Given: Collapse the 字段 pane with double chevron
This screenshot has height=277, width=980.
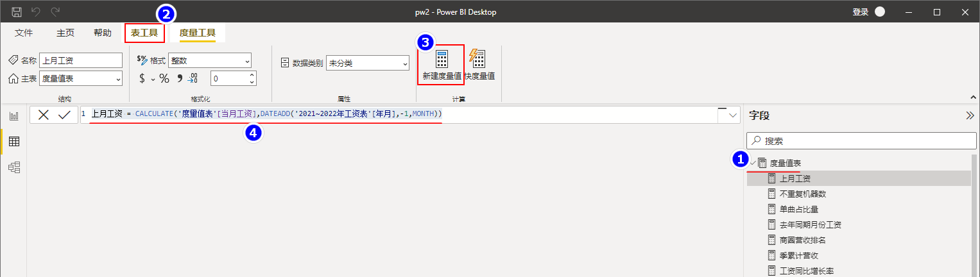Looking at the screenshot, I should pyautogui.click(x=970, y=116).
